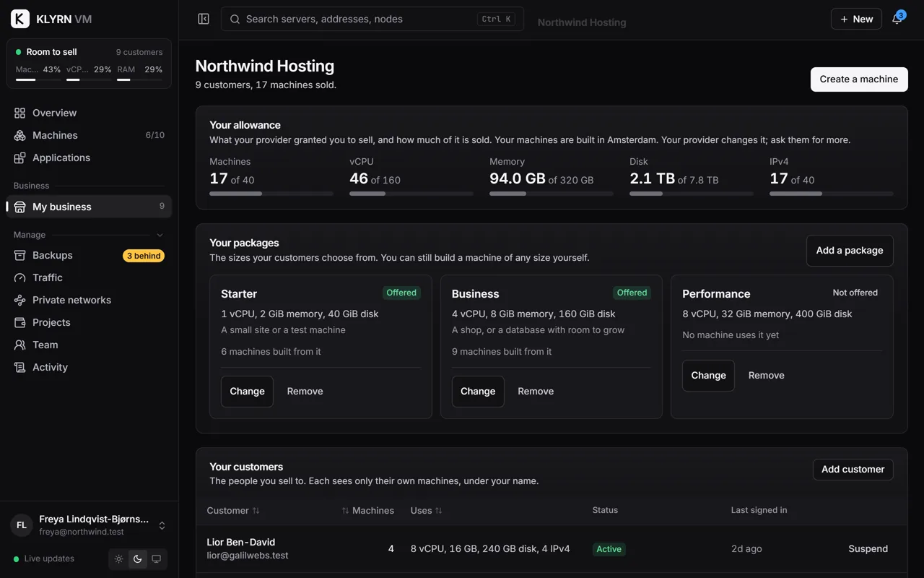924x578 pixels.
Task: Click Machines allowance progress bar
Action: (x=271, y=194)
